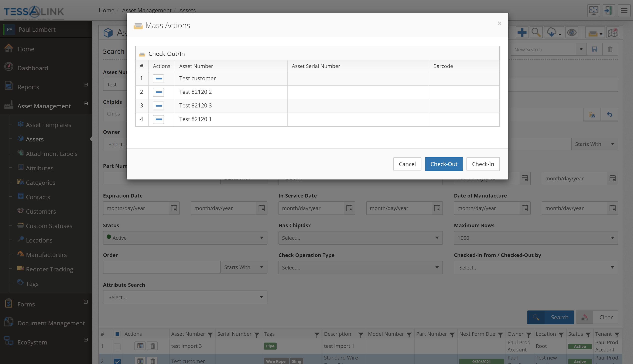Click the Check-In button

tap(483, 164)
